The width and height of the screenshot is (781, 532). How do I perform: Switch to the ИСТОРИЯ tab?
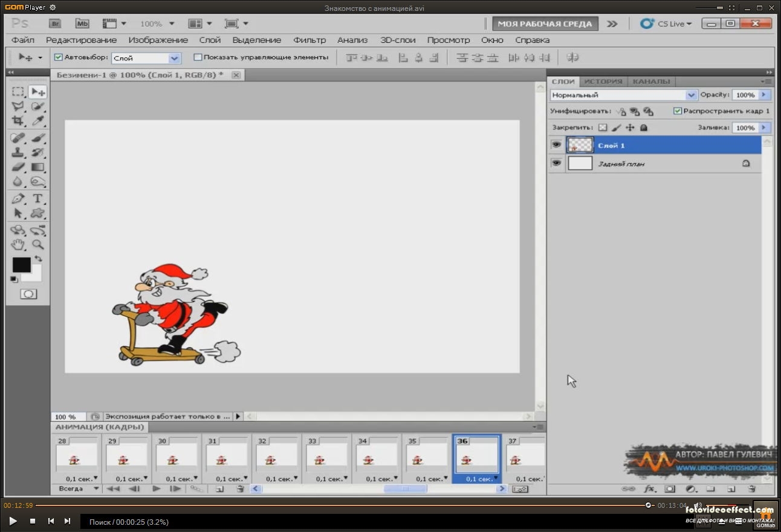coord(603,82)
